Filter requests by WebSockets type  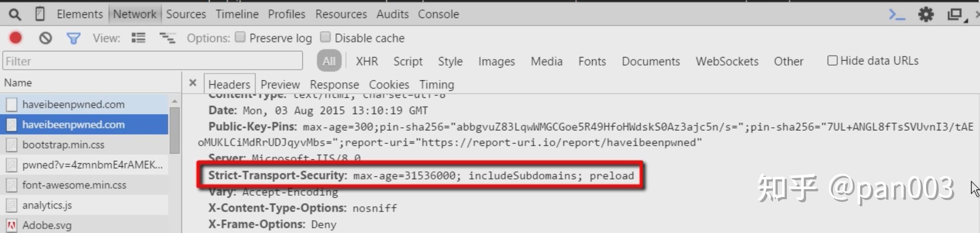tap(727, 61)
